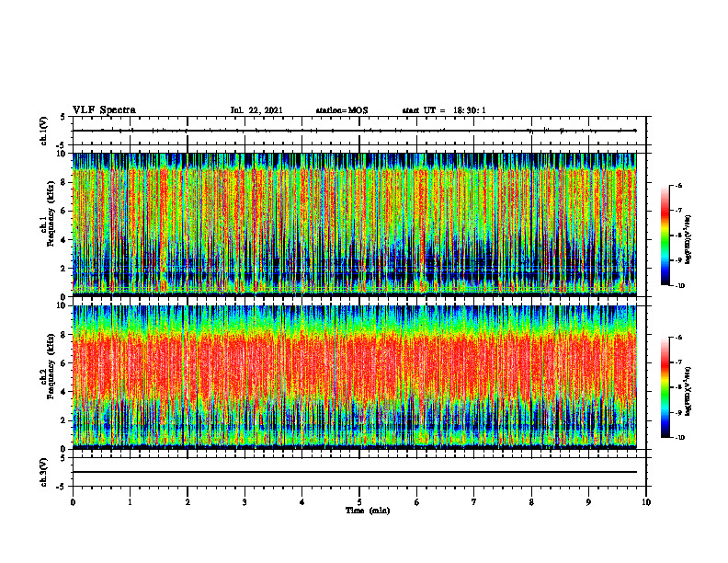Click the "ch.1(V)" axis label

coord(44,131)
